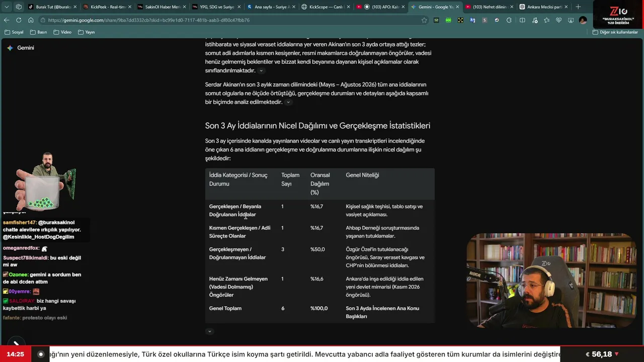Reload the Gemini page
This screenshot has width=644, height=362.
tap(19, 20)
